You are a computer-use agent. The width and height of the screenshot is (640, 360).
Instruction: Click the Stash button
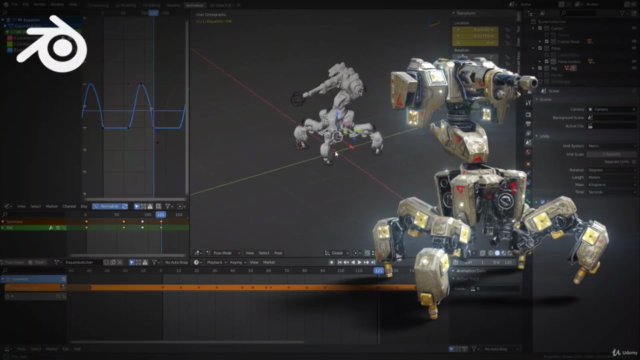[x=37, y=262]
